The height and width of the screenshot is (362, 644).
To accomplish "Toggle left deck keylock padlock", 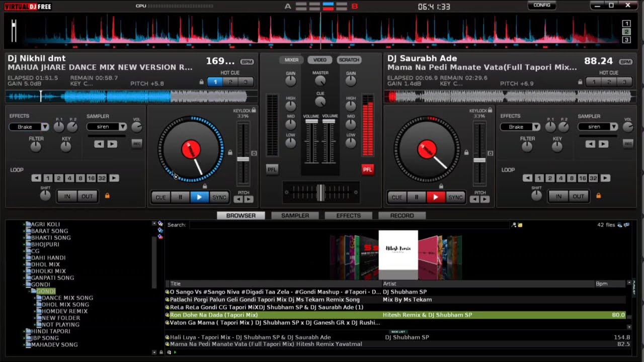I will tap(254, 110).
